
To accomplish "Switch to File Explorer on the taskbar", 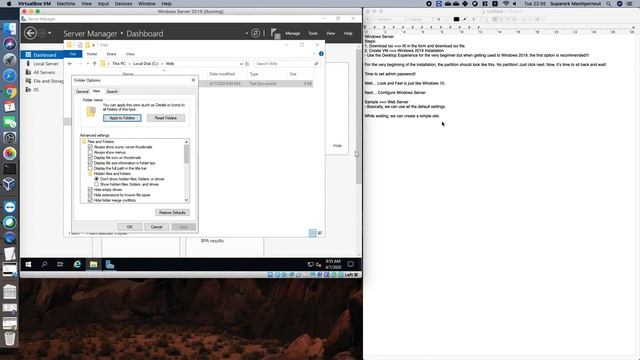I will (93, 264).
